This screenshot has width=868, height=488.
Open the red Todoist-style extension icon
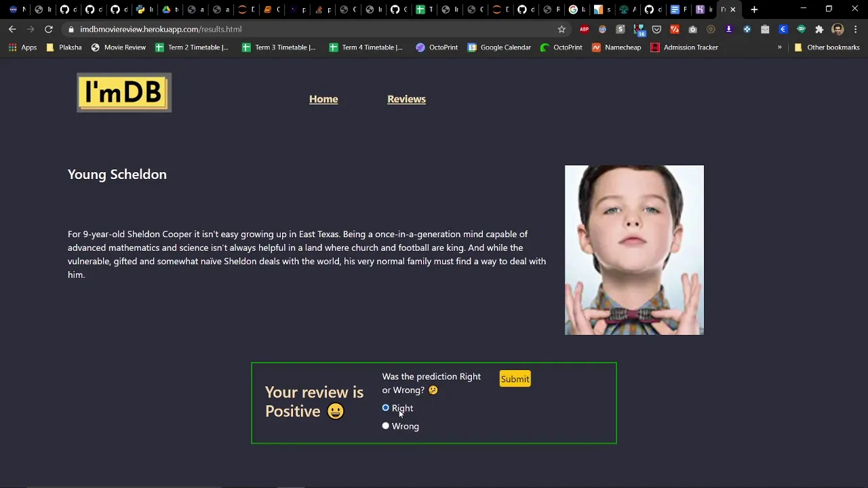(x=675, y=29)
